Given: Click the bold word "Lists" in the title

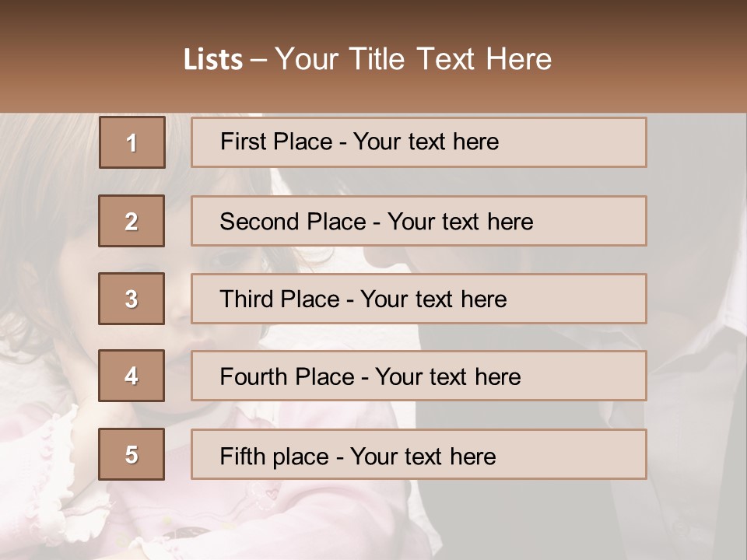Looking at the screenshot, I should pos(213,60).
